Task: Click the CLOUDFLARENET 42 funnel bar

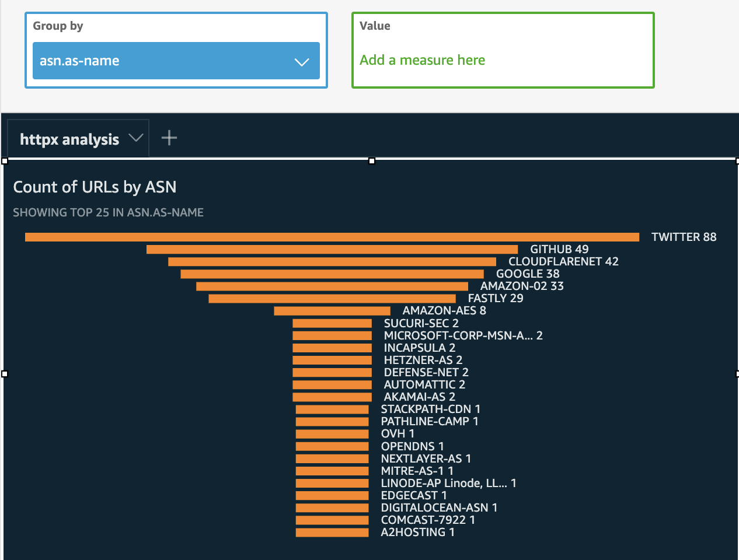Action: pyautogui.click(x=332, y=261)
